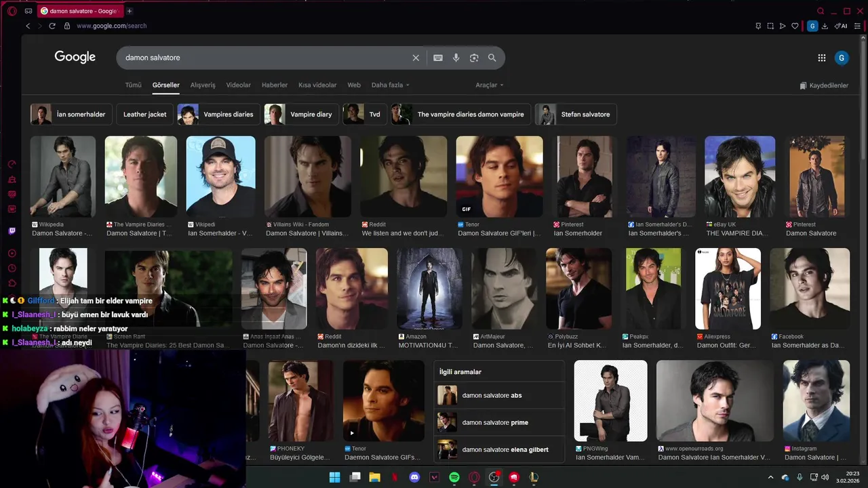Viewport: 868px width, 488px height.
Task: Open the Google apps grid
Action: 822,58
